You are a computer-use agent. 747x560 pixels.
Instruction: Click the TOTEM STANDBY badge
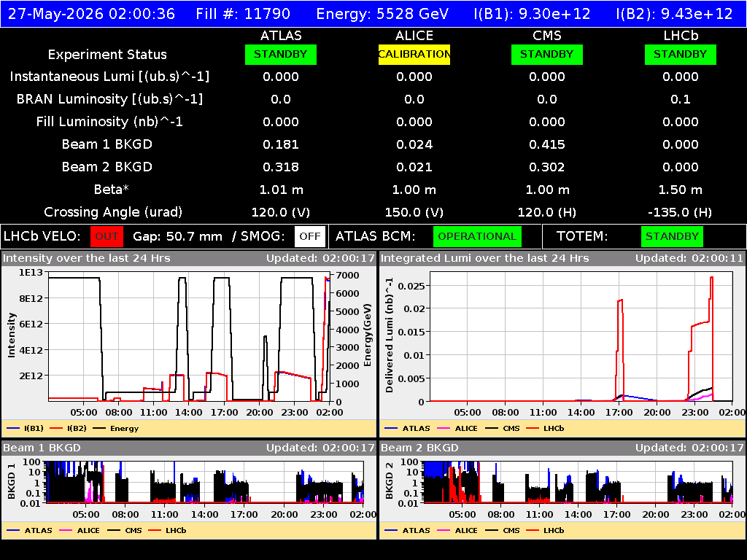click(x=672, y=237)
